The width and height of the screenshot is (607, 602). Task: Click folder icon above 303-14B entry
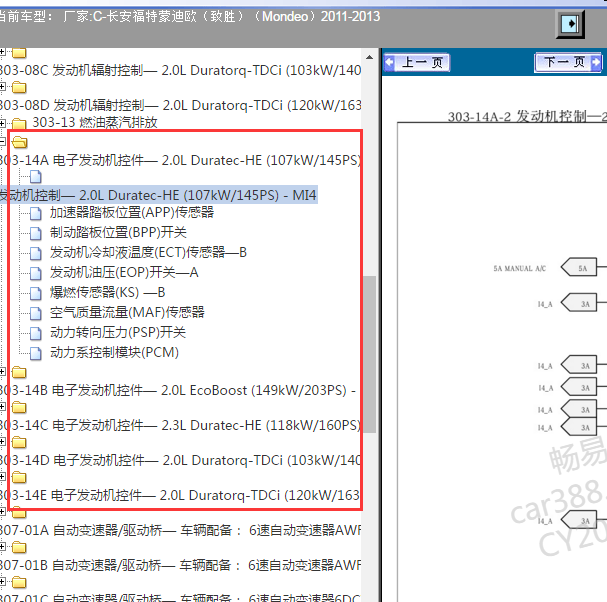click(x=19, y=372)
